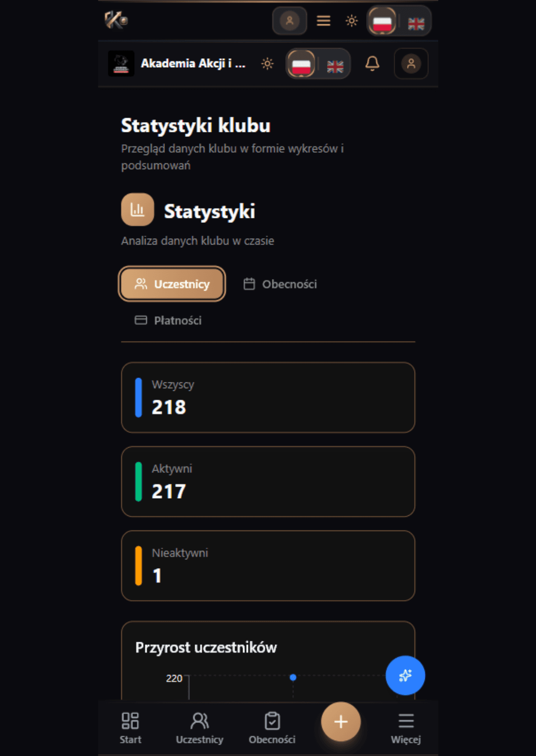Open the hamburger menu
The image size is (536, 756).
click(323, 21)
